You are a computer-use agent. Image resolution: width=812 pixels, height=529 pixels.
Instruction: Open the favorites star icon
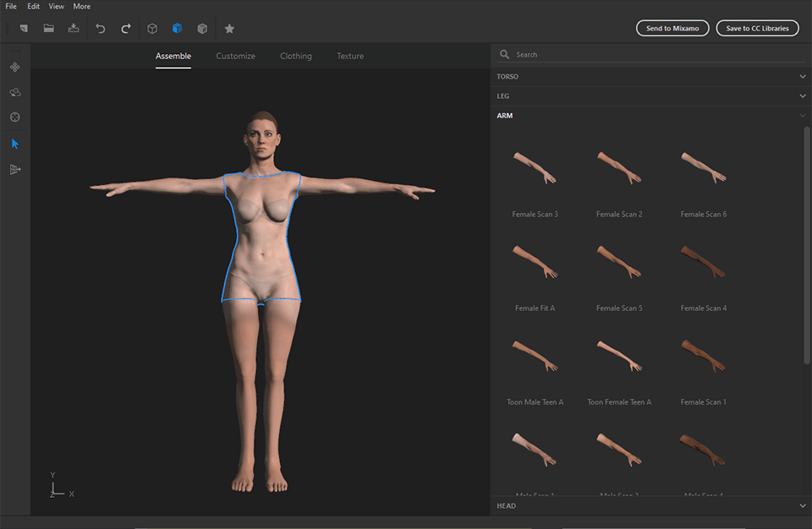coord(229,28)
